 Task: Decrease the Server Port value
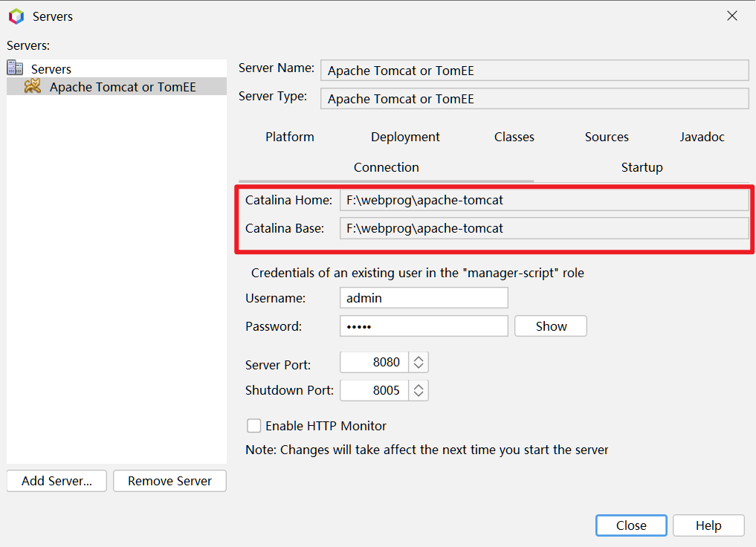419,366
